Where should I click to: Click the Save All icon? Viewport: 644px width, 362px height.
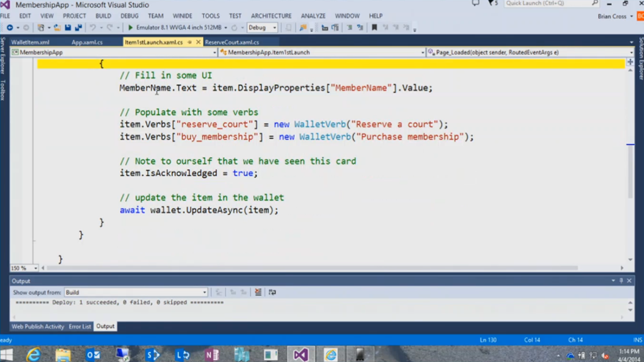[78, 28]
